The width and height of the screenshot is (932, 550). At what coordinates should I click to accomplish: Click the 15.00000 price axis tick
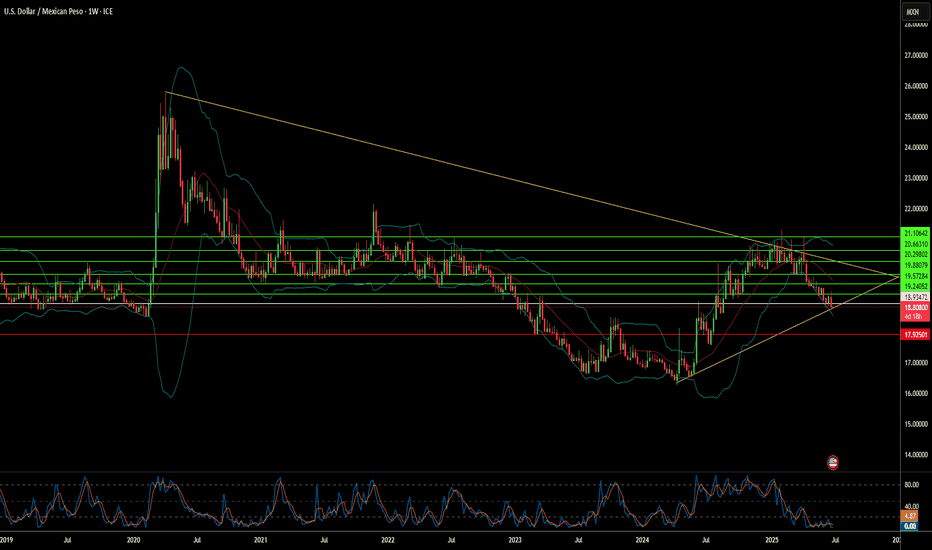(x=916, y=424)
